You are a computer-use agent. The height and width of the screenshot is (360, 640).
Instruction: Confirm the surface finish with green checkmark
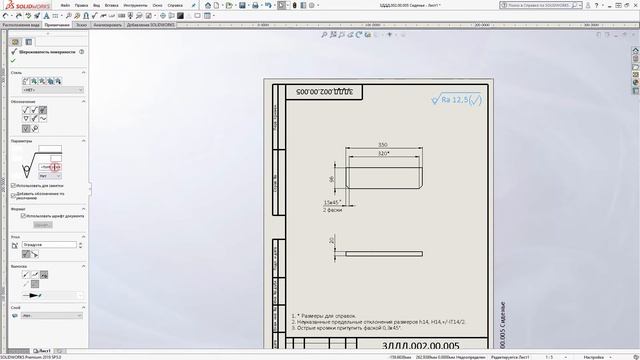(13, 60)
